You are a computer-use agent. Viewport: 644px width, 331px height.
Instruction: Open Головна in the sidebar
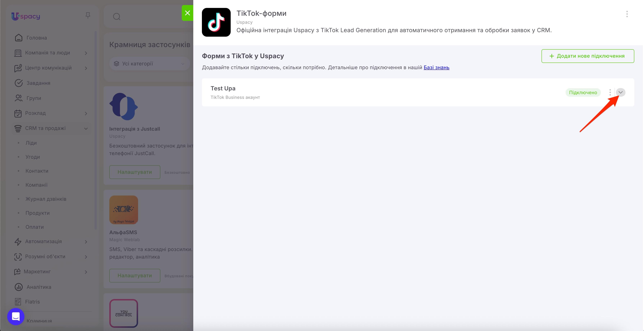[36, 38]
